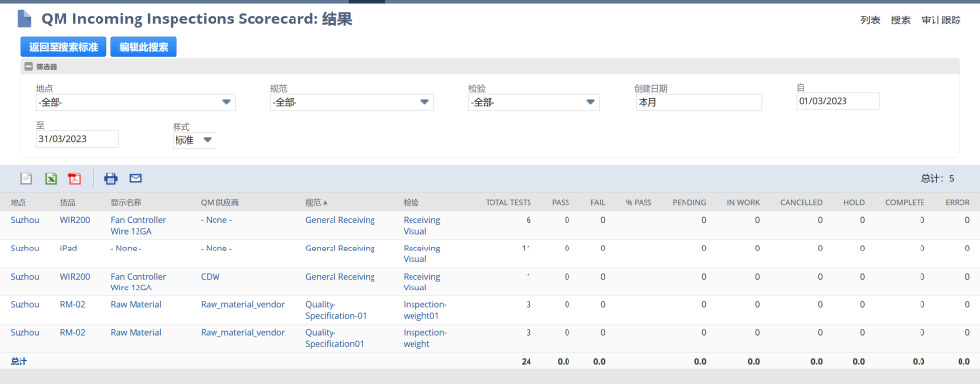980x384 pixels.
Task: Open the CDW vendor link
Action: click(x=211, y=277)
